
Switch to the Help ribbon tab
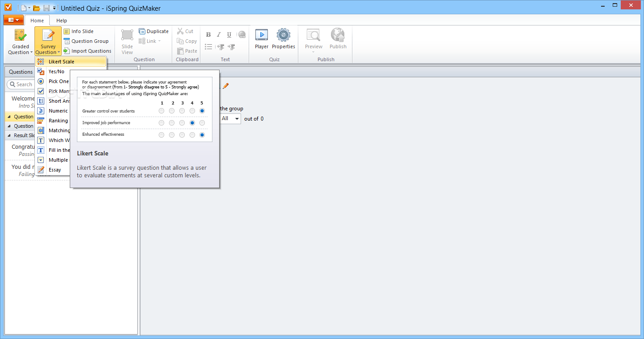62,21
